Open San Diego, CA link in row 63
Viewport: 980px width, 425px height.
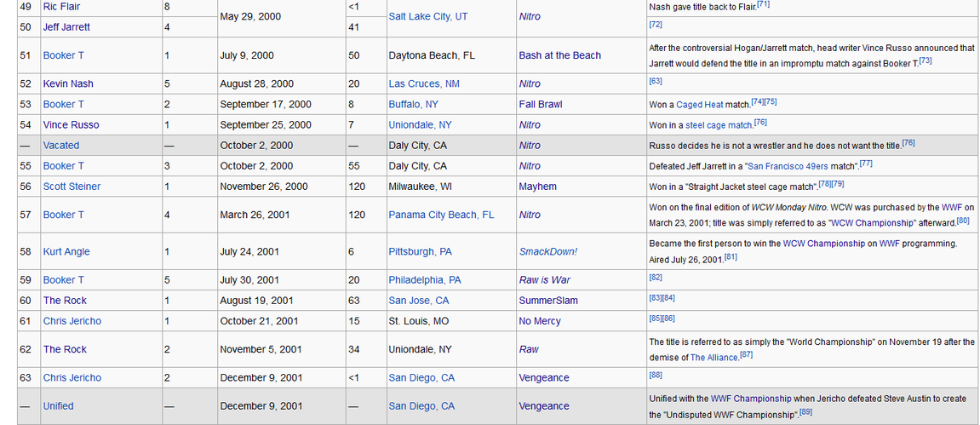pyautogui.click(x=421, y=378)
